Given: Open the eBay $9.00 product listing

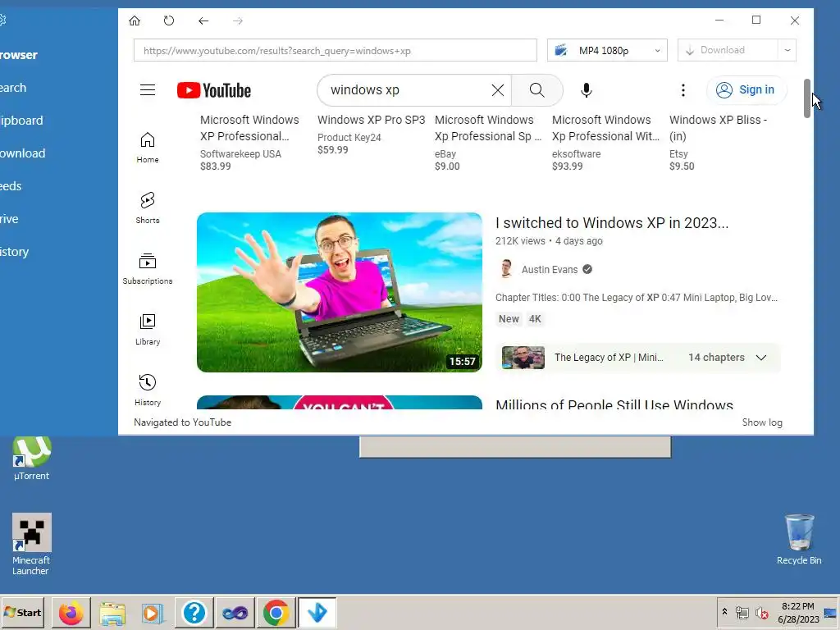Looking at the screenshot, I should pyautogui.click(x=488, y=143).
